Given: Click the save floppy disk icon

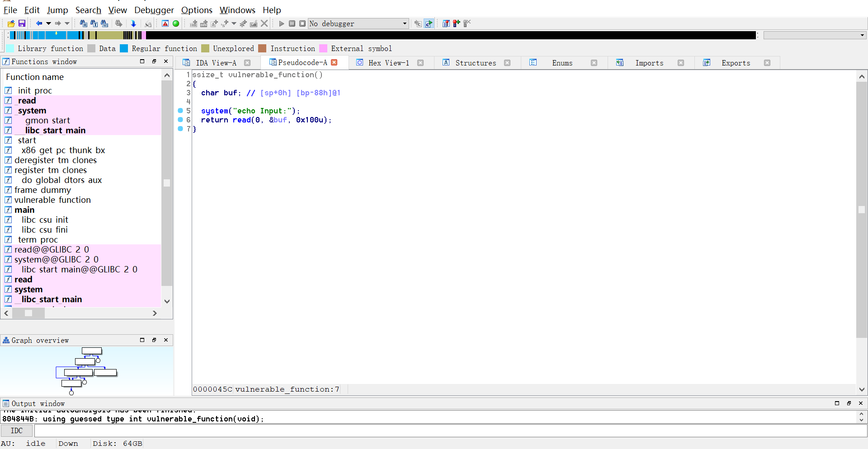Looking at the screenshot, I should click(x=22, y=23).
